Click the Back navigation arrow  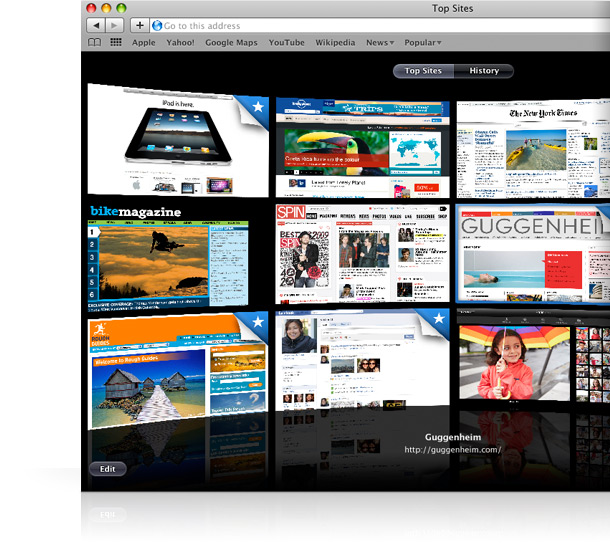tap(95, 25)
